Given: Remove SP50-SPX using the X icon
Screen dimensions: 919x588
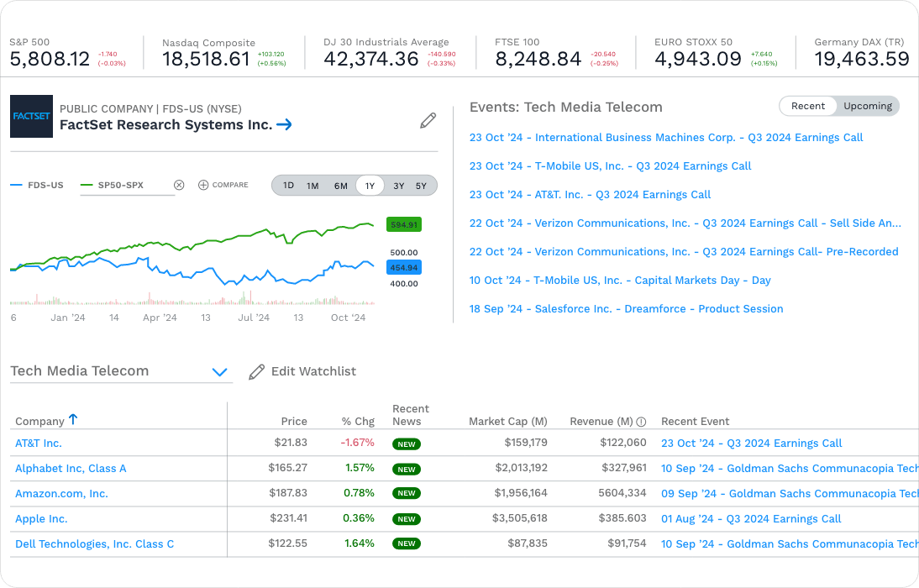Looking at the screenshot, I should [179, 184].
